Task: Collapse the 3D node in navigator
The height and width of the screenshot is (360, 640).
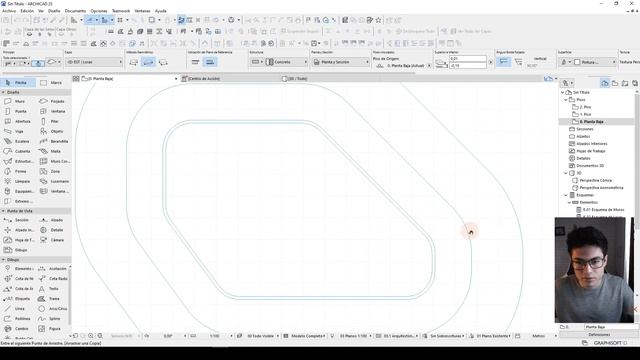Action: coord(566,173)
